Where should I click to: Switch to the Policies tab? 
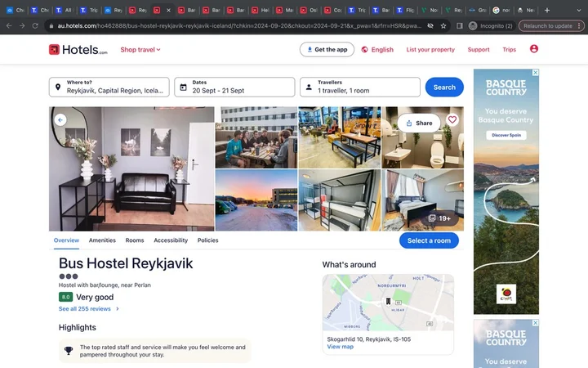(x=207, y=240)
